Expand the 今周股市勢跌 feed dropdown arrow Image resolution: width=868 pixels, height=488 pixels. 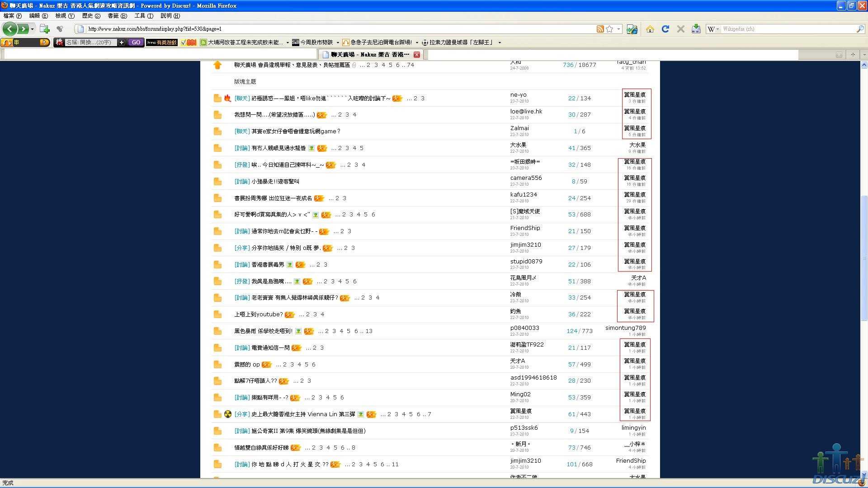pyautogui.click(x=337, y=42)
